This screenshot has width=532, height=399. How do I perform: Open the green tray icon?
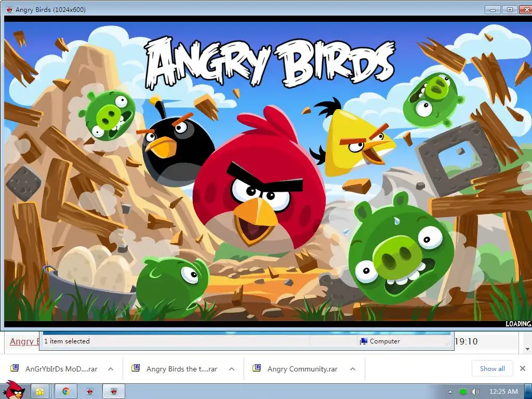(462, 392)
